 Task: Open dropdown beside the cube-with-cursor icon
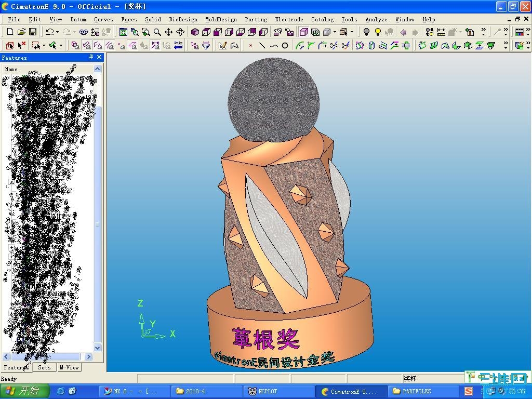point(352,32)
